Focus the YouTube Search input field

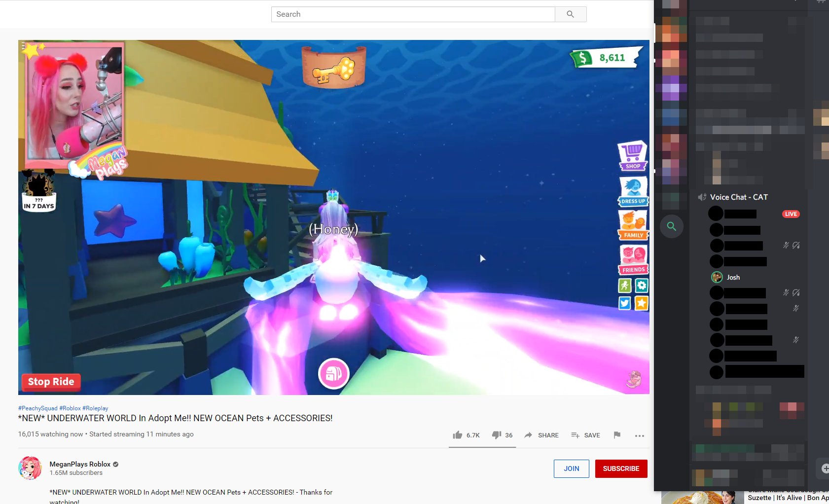[413, 14]
